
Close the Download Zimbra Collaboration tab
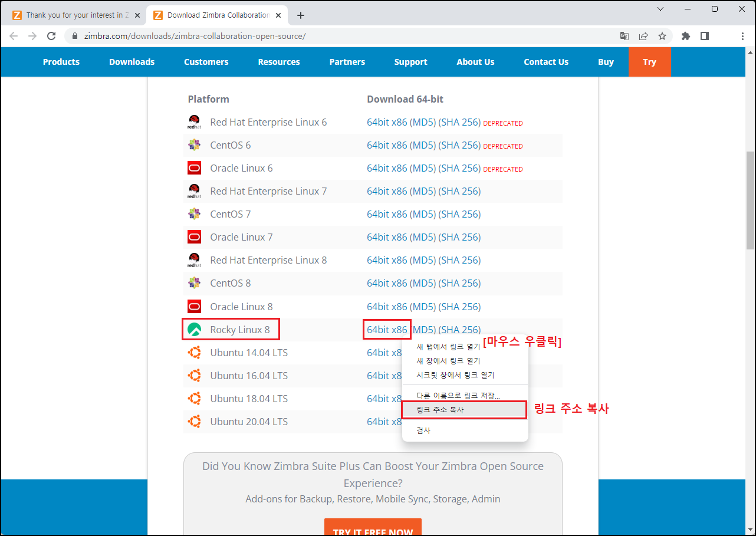pos(278,15)
